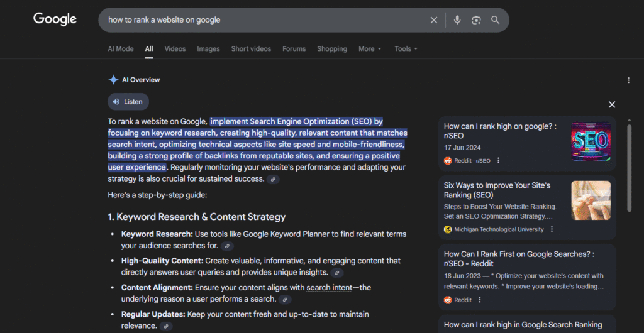Viewport: 644px width, 333px height.
Task: Open source link icon after High-Quality Content bullet
Action: pyautogui.click(x=337, y=273)
